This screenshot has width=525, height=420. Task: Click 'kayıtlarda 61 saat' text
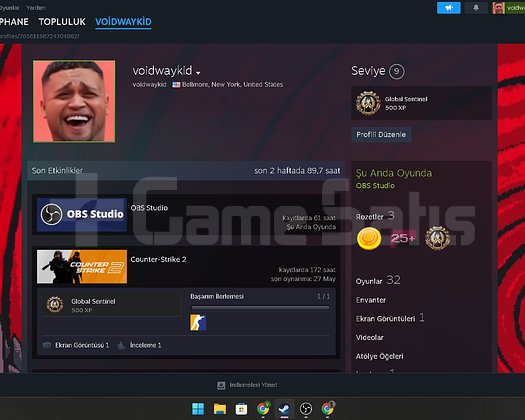click(x=309, y=218)
